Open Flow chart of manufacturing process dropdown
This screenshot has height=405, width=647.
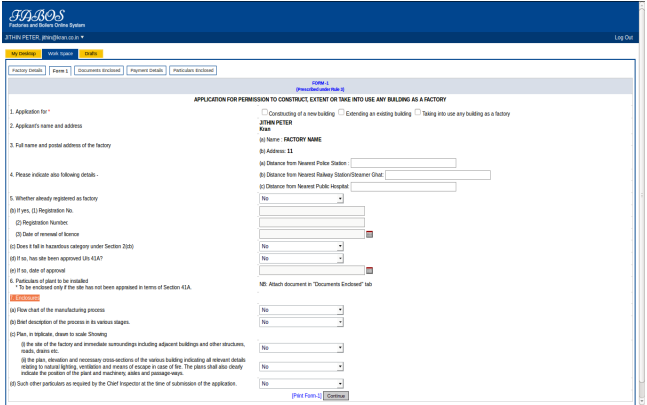coord(301,310)
